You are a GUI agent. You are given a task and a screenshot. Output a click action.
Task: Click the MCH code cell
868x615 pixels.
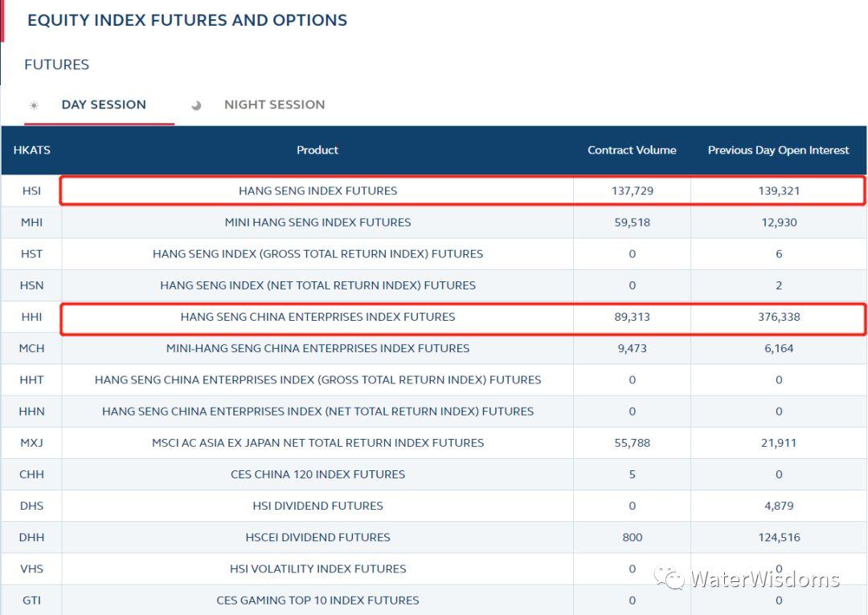[x=31, y=349]
